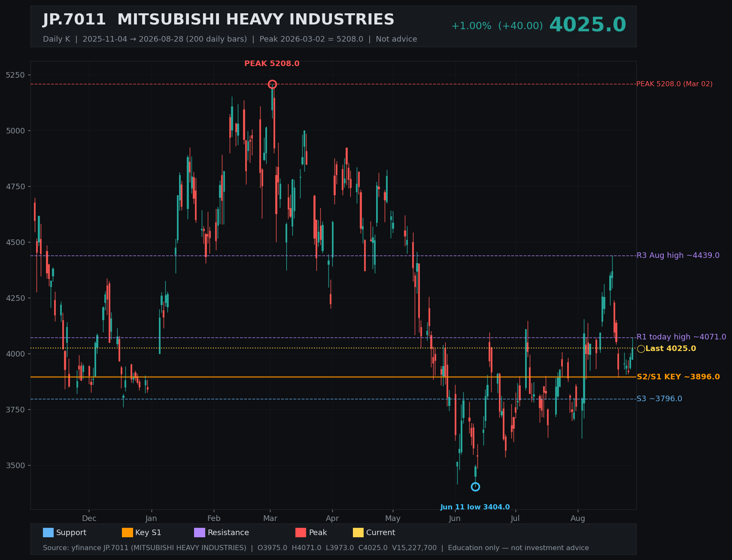Viewport: 732px width, 560px height.
Task: Click the 'Resistance' legend label
Action: [228, 533]
